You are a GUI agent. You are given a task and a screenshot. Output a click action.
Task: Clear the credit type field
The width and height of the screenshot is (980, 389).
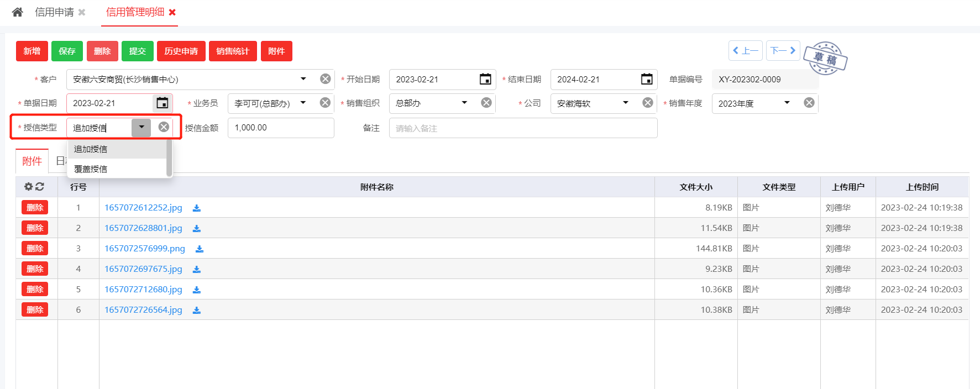164,127
